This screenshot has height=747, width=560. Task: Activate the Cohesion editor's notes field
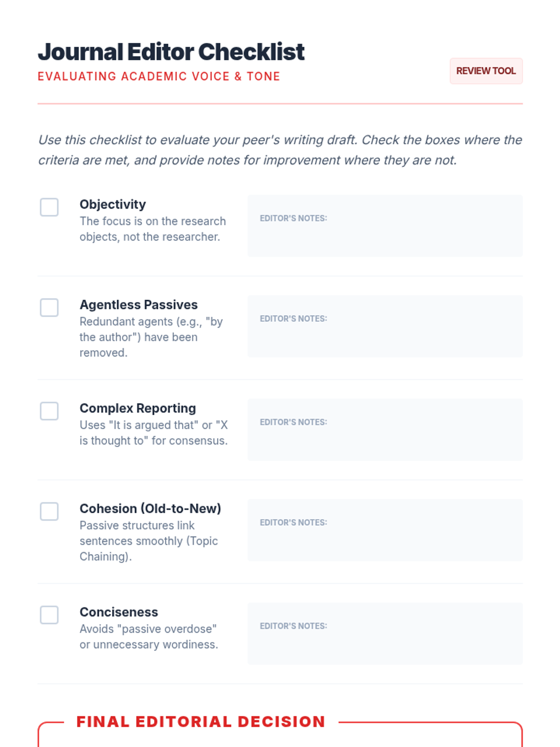(385, 530)
